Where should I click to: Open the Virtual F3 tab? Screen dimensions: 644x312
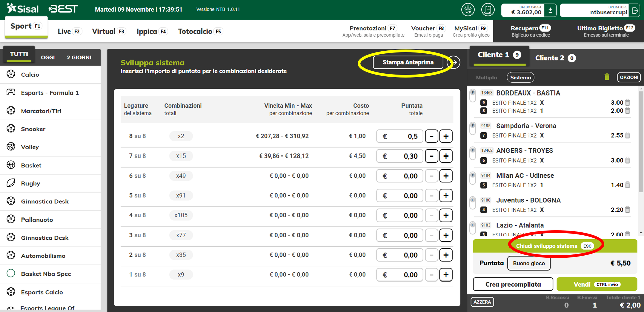(109, 31)
